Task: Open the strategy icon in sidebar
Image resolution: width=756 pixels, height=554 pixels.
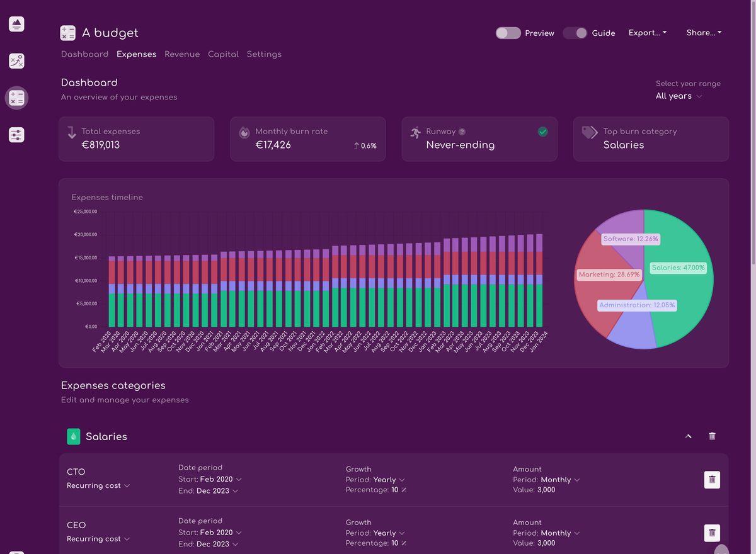Action: coord(16,61)
